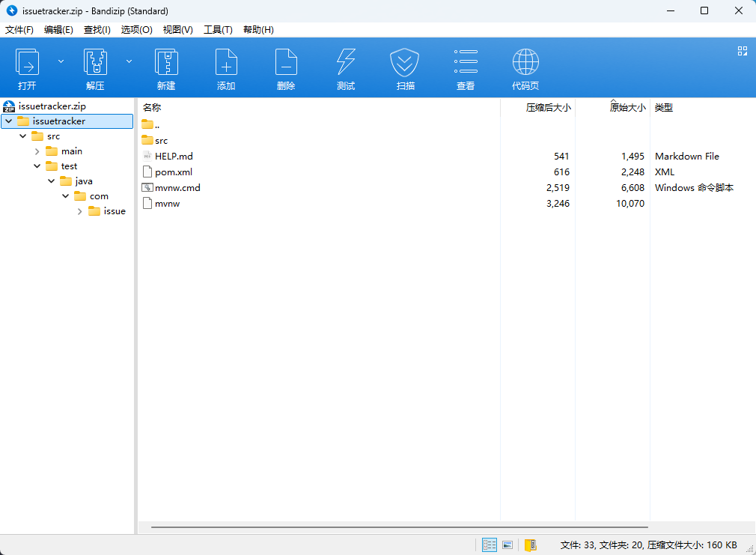
Task: Click the parent folder (..) icon
Action: click(147, 124)
